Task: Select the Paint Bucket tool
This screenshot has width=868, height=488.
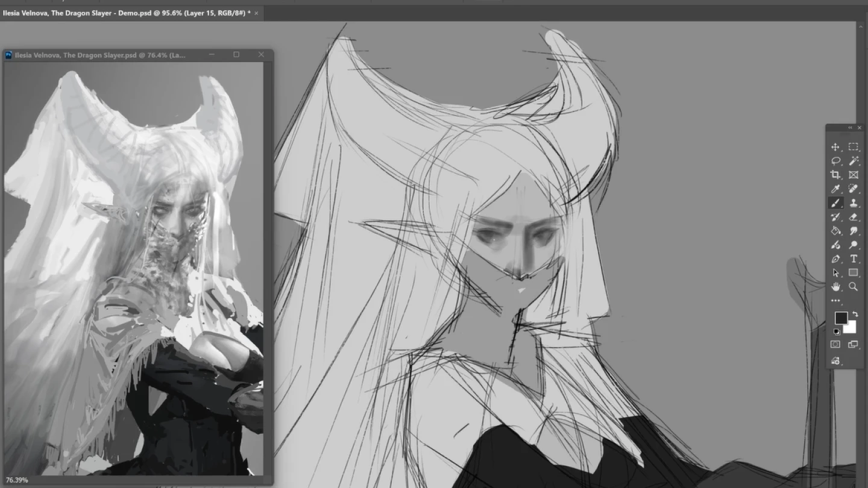Action: pos(835,230)
